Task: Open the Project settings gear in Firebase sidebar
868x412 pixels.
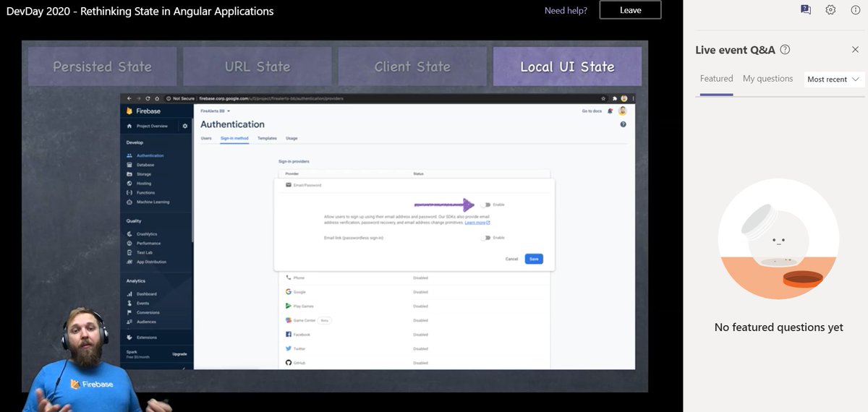Action: coord(184,126)
